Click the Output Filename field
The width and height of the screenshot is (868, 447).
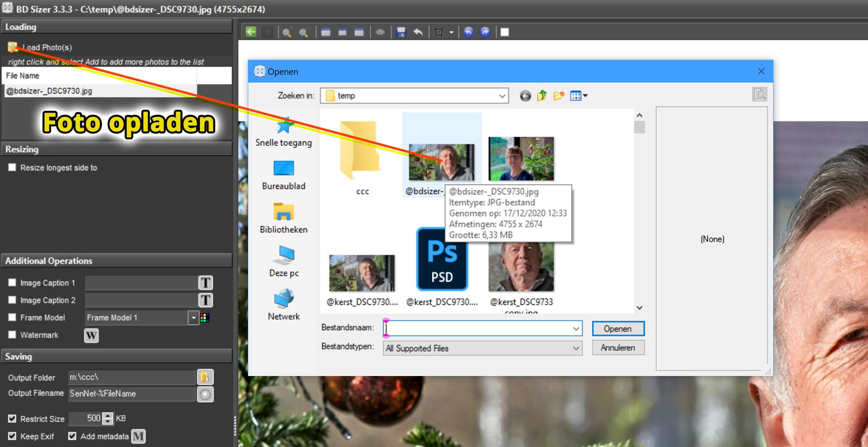[x=131, y=394]
